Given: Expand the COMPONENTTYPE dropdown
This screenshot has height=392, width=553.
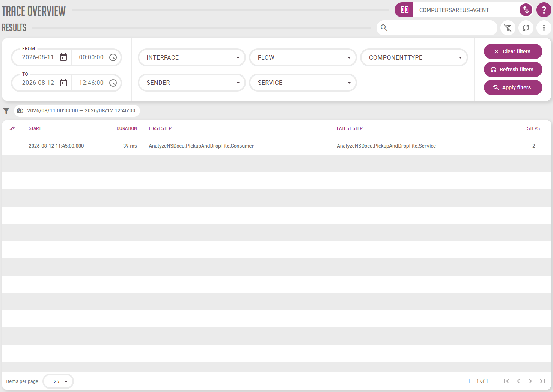Looking at the screenshot, I should 414,57.
